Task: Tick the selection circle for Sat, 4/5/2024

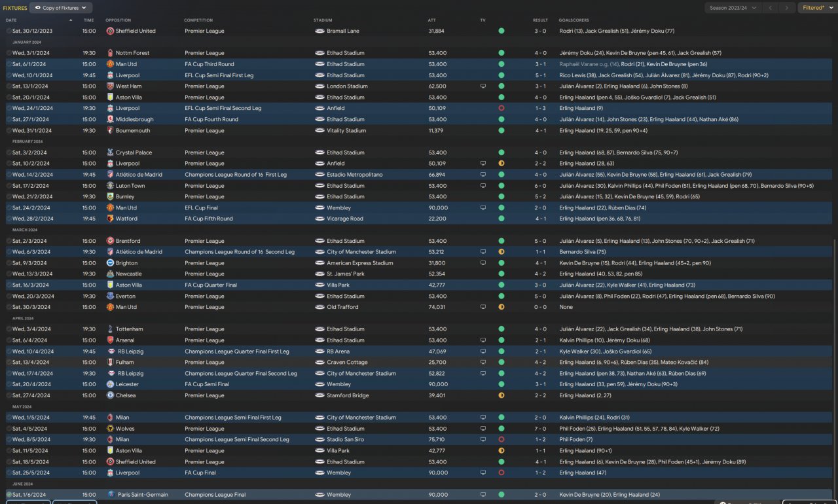Action: 9,429
